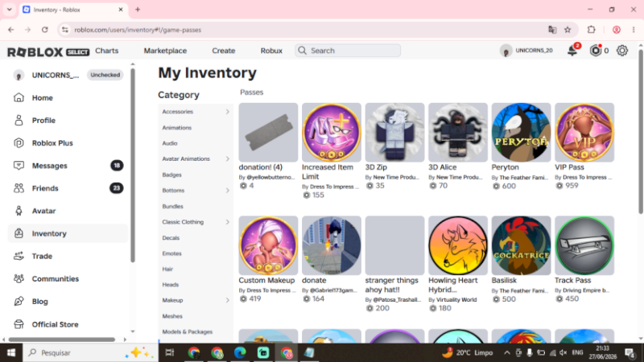This screenshot has height=362, width=644.
Task: Expand the Accessories category
Action: pos(228,112)
